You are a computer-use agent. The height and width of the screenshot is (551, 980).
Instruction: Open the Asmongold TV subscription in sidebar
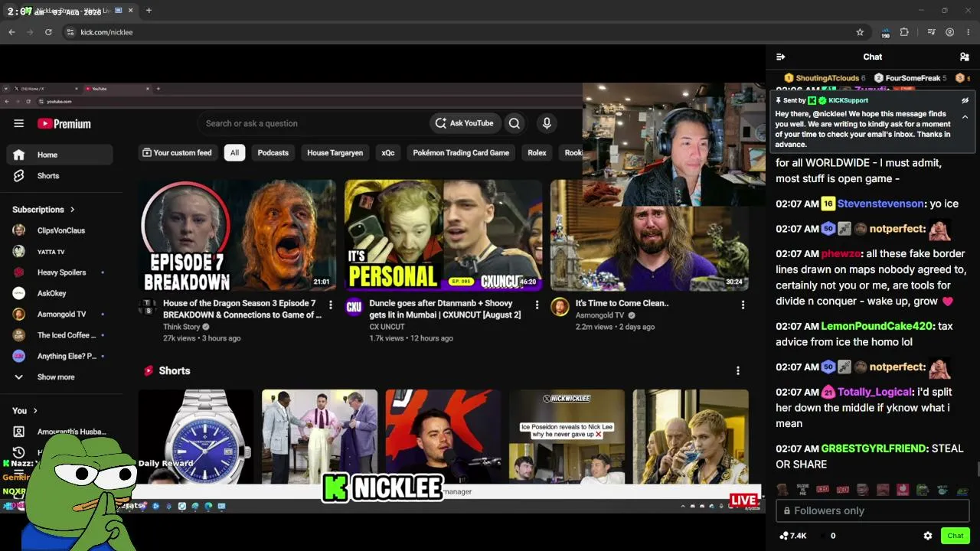click(60, 315)
